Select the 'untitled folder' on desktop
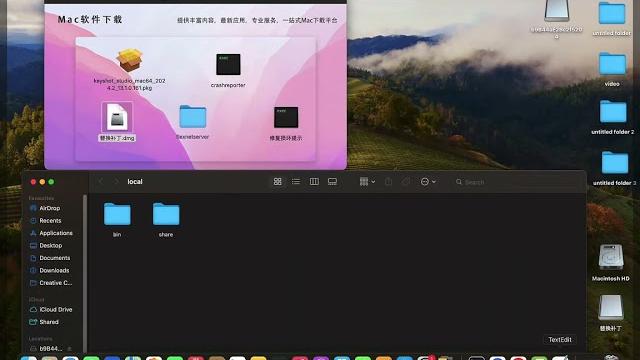The image size is (640, 360). pyautogui.click(x=612, y=13)
